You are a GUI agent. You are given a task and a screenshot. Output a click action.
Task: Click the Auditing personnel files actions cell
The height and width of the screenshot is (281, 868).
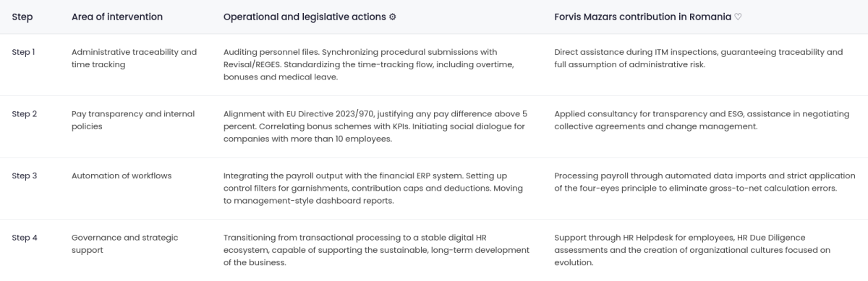pyautogui.click(x=377, y=64)
